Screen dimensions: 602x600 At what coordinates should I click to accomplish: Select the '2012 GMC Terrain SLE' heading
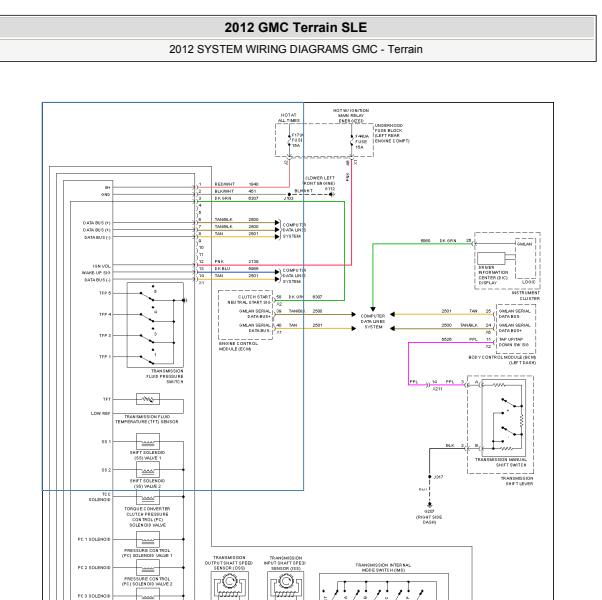296,28
